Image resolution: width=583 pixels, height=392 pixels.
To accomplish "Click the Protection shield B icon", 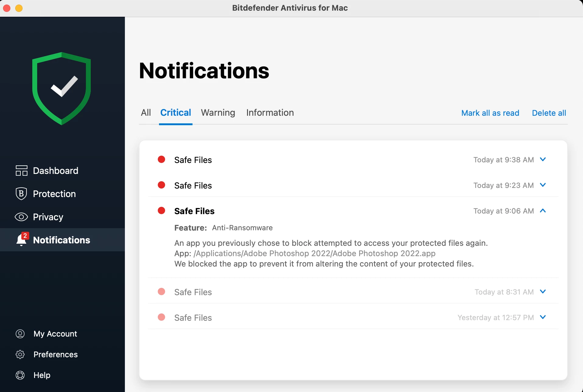I will point(21,194).
